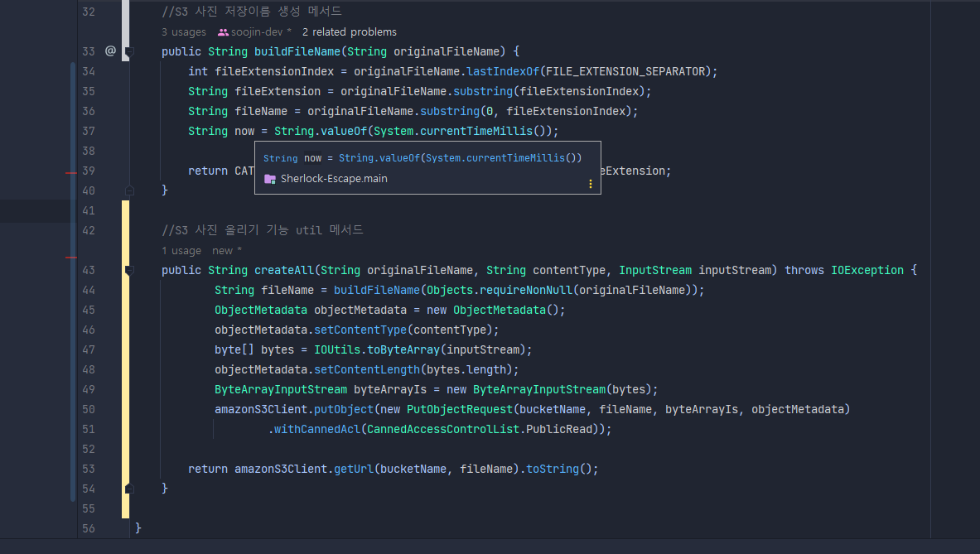Viewport: 980px width, 554px height.
Task: Open the '3 usages' inlay hint
Action: point(184,31)
